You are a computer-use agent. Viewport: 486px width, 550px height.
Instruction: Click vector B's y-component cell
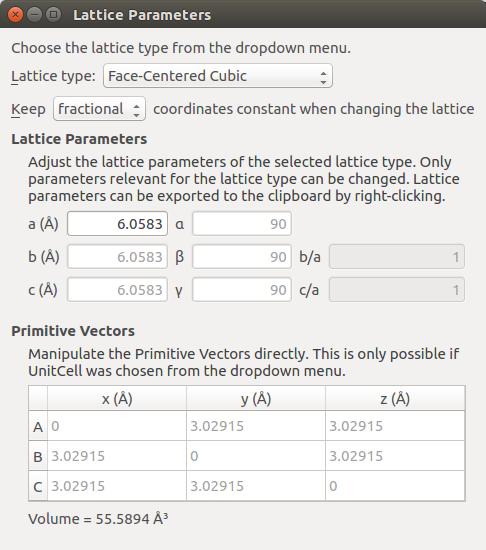[x=256, y=456]
